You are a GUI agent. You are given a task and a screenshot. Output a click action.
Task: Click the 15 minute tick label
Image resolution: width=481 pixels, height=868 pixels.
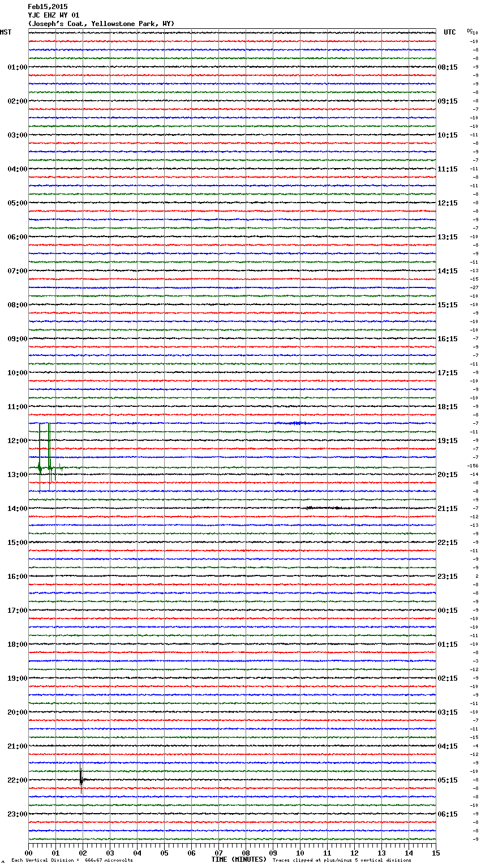click(x=436, y=853)
